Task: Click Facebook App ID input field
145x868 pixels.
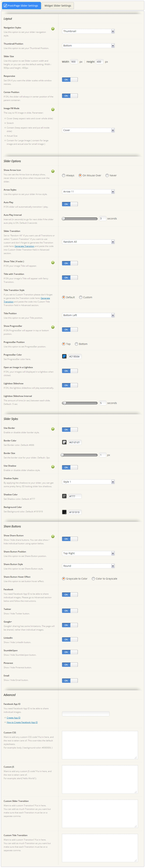Action: pos(86,714)
